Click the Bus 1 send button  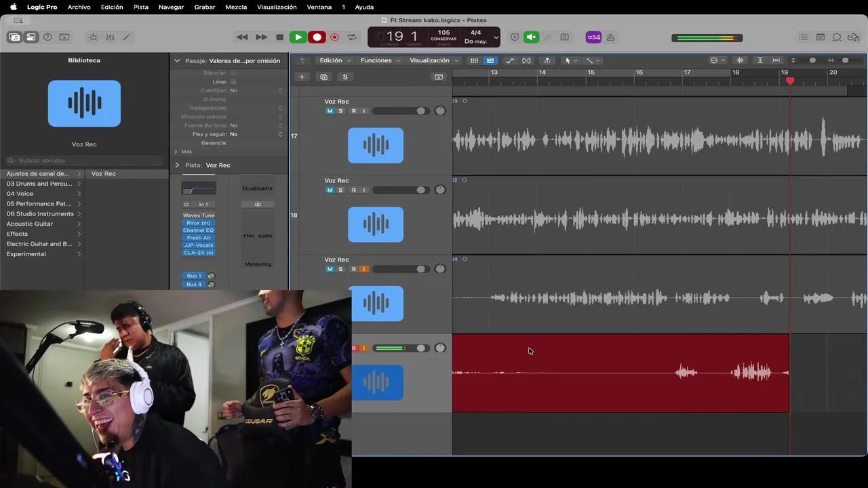click(x=194, y=276)
